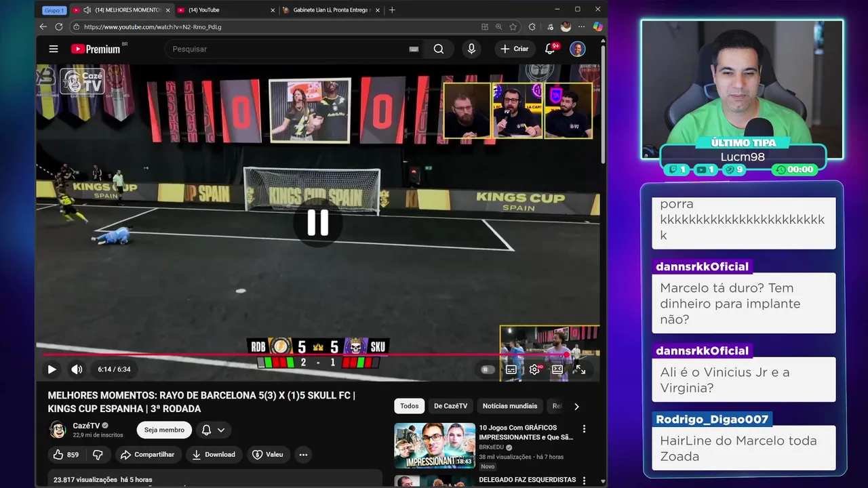868x488 pixels.
Task: Click the 6:14 / 6:34 time display
Action: tap(114, 369)
